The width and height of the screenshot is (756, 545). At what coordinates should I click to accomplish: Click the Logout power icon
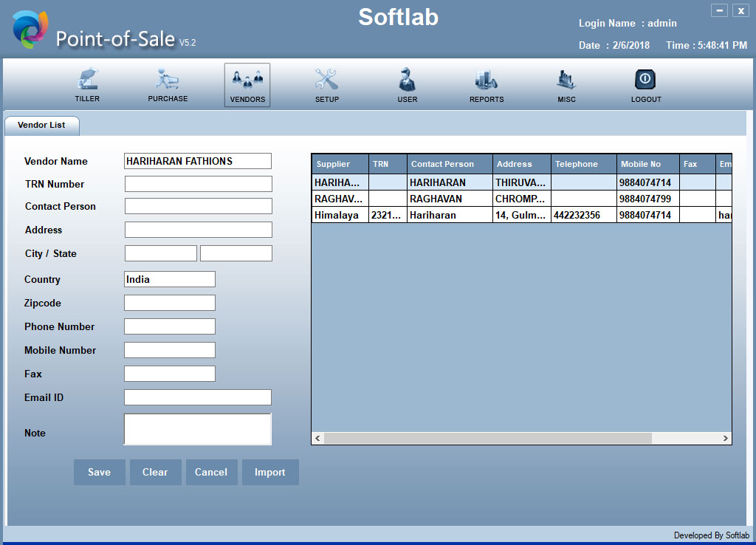pyautogui.click(x=645, y=80)
